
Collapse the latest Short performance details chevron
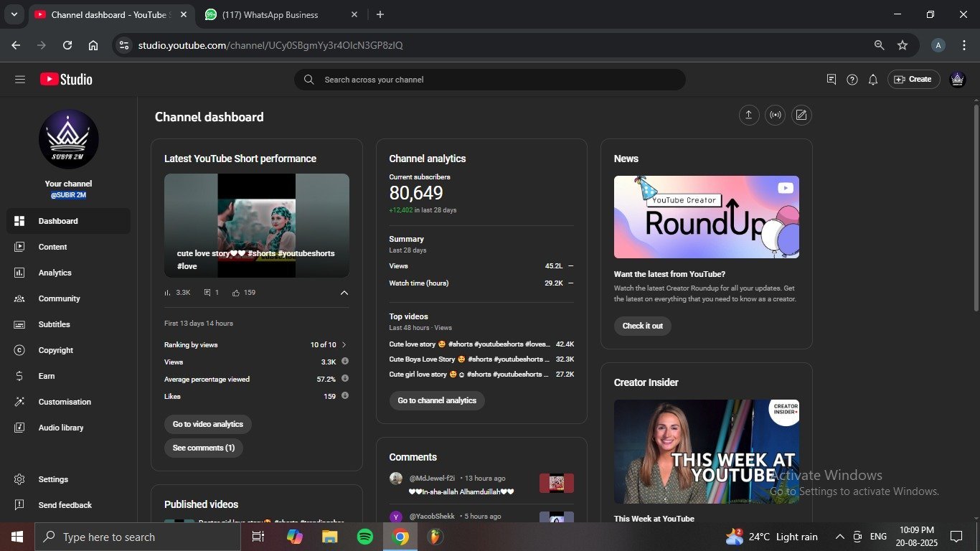click(x=344, y=293)
